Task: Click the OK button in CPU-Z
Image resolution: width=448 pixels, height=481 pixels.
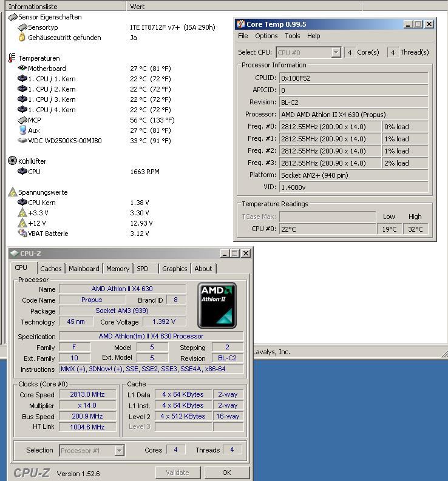Action: [x=226, y=473]
